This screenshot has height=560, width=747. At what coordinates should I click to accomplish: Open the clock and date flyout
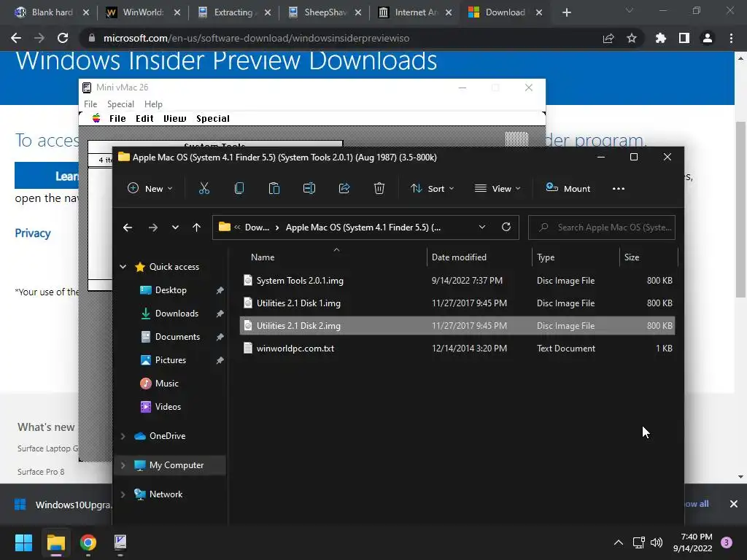(692, 542)
